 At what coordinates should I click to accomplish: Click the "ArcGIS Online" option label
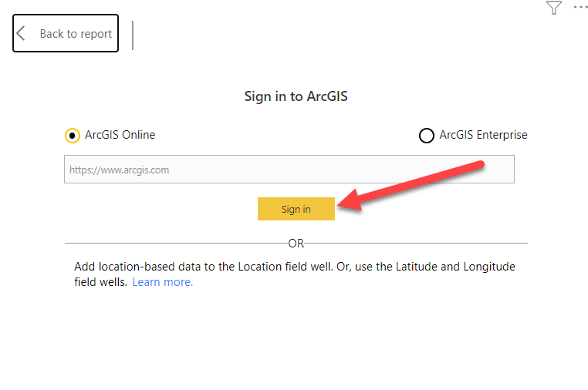pos(120,135)
